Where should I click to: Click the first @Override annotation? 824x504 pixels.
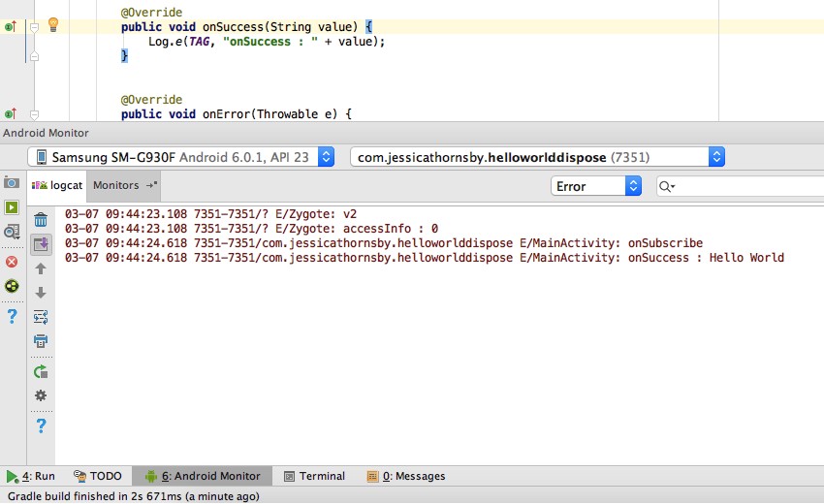click(151, 12)
